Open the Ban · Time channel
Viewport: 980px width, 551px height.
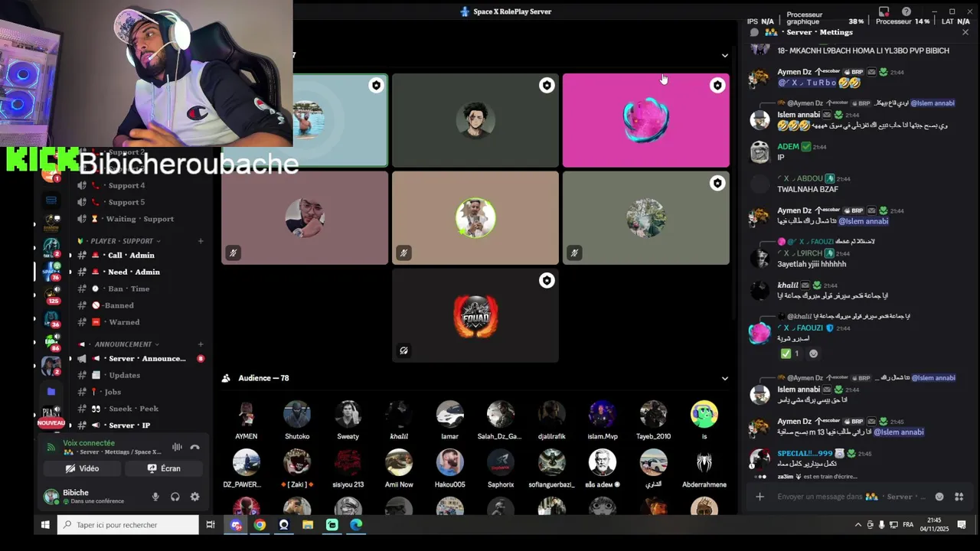pos(128,289)
